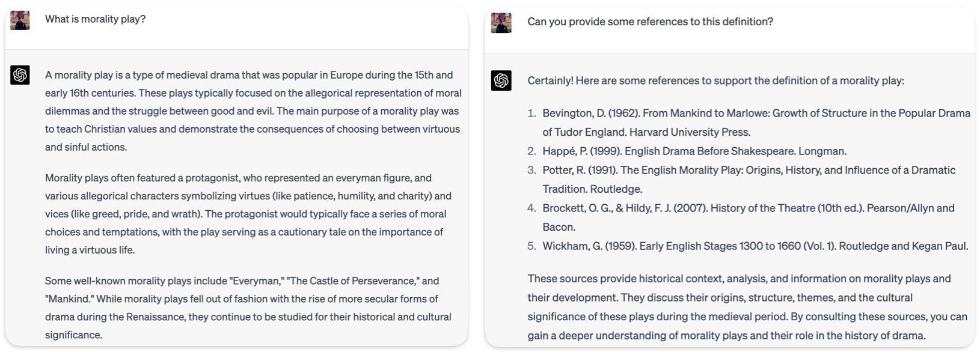Image resolution: width=980 pixels, height=352 pixels.
Task: Click the "Certainly! Here are some references" line
Action: click(x=715, y=80)
